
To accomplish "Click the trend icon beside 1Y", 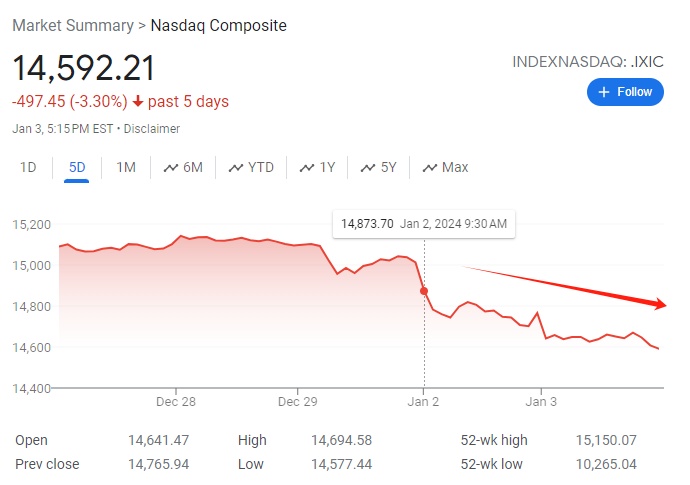I will pos(308,167).
